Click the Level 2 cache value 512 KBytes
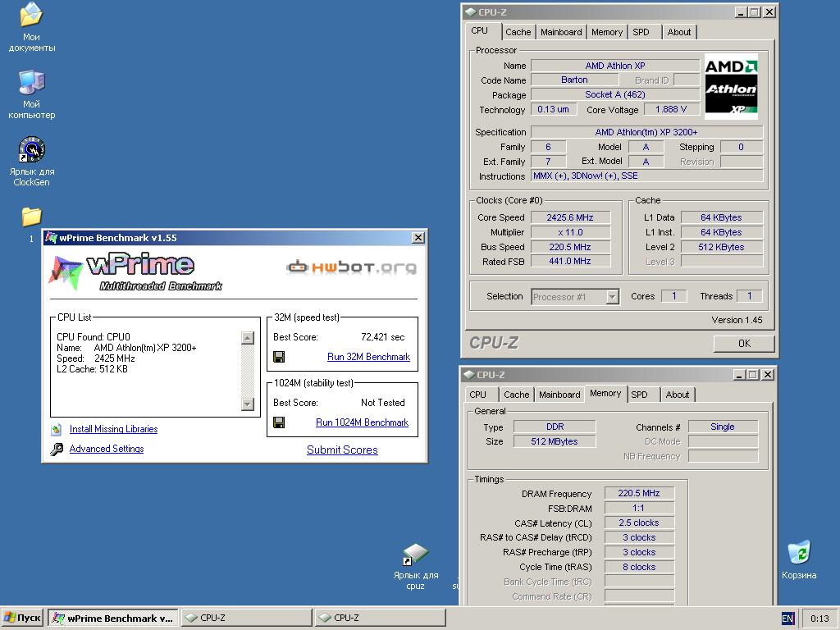Viewport: 840px width, 630px height. (x=721, y=247)
